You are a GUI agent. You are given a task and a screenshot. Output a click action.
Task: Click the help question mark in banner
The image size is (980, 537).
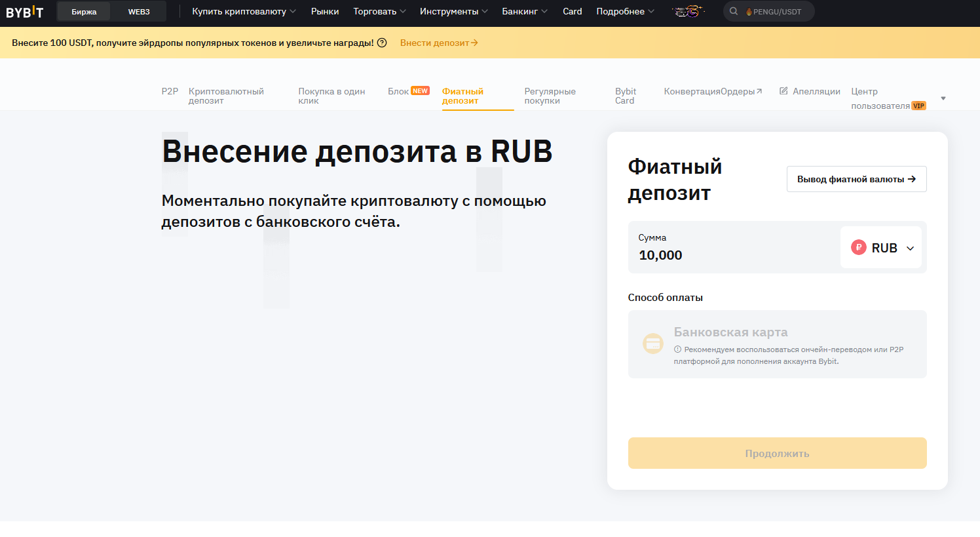[382, 43]
